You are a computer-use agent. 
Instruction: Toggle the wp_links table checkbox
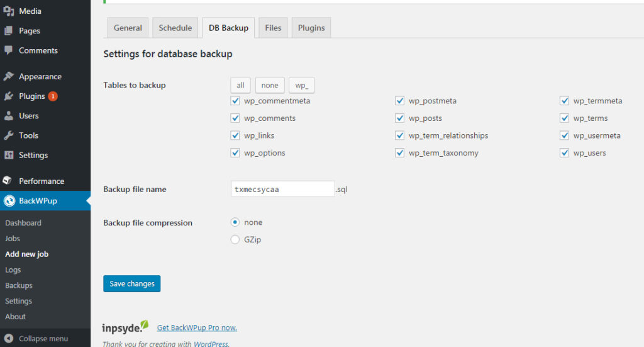235,135
